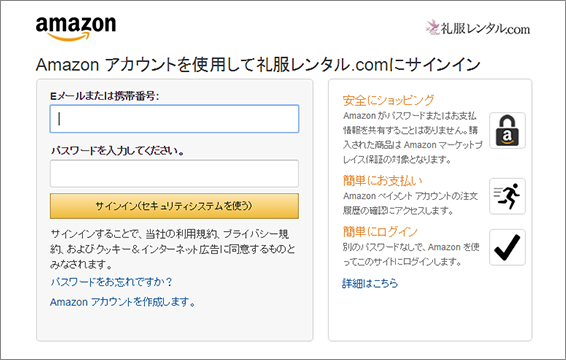This screenshot has width=566, height=360.
Task: Click the yellow サインイン button
Action: 174,206
